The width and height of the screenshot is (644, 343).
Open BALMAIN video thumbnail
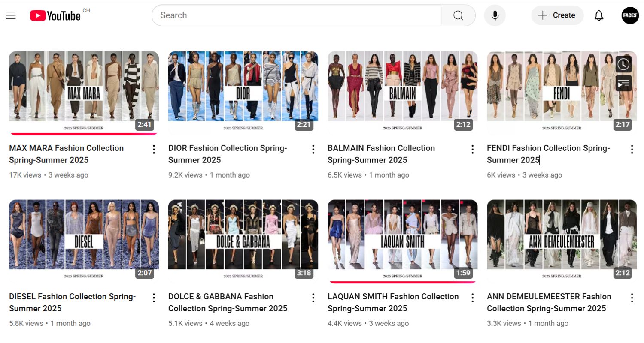coord(402,93)
